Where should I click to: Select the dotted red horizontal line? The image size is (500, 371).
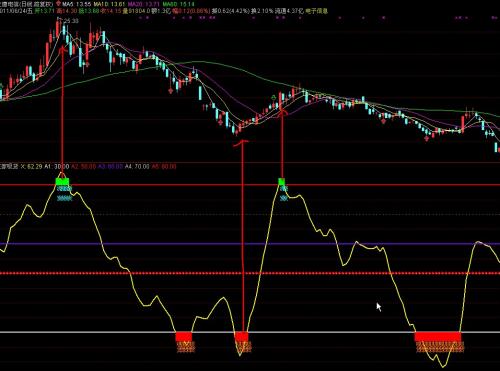[250, 273]
